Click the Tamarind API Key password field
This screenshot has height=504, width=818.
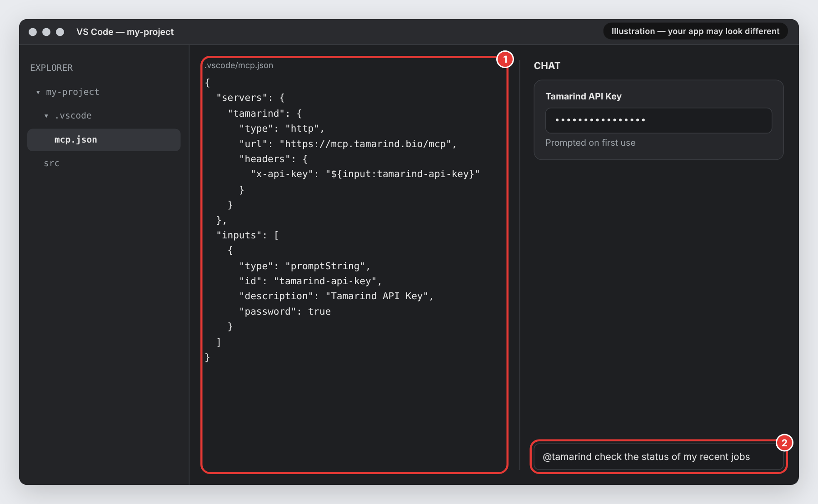658,120
